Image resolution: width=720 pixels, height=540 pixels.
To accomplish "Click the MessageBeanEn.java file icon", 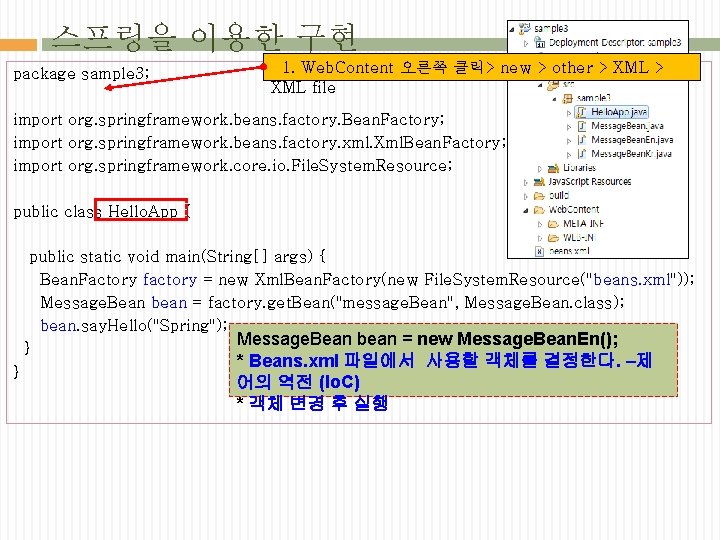I will [x=582, y=140].
